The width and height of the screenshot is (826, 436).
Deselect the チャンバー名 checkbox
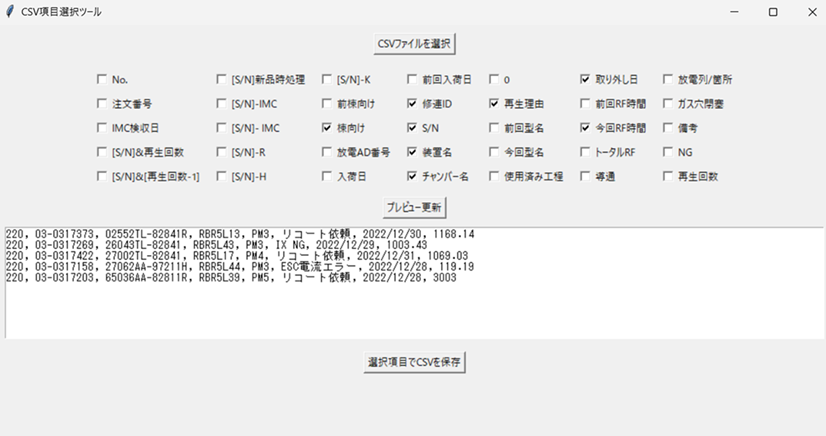(x=412, y=177)
